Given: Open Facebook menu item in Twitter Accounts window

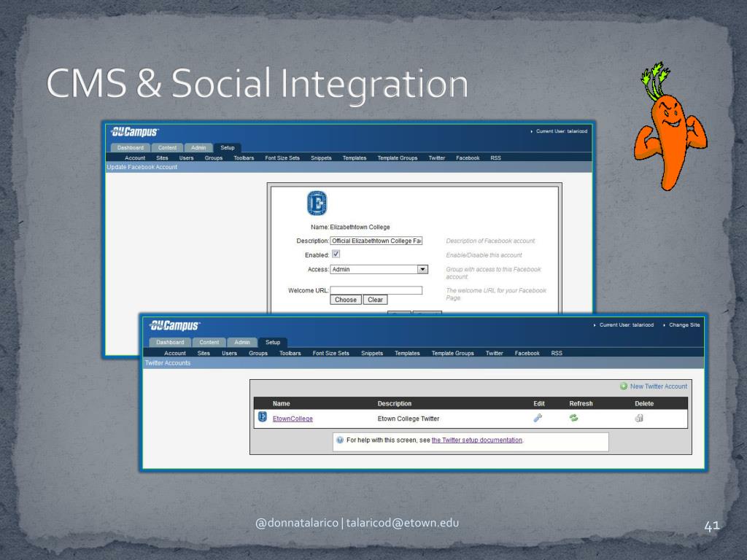Looking at the screenshot, I should point(527,354).
